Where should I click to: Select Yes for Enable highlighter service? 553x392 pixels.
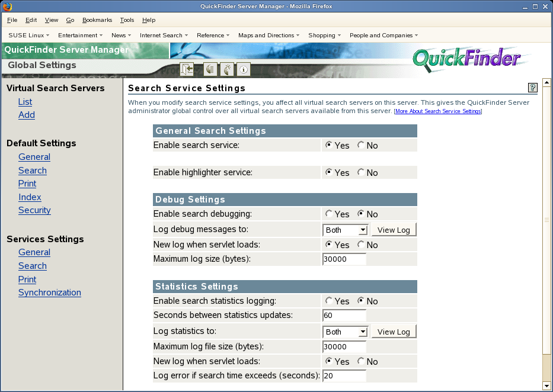[329, 172]
